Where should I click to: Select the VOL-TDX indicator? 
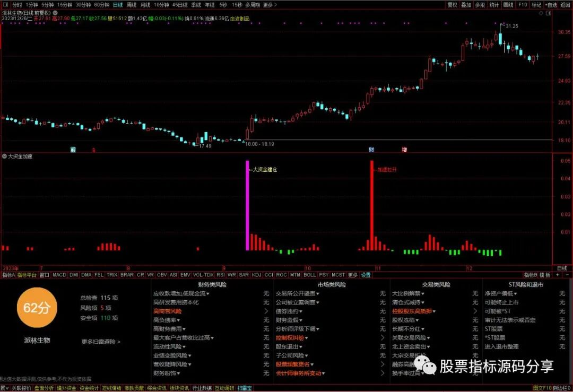coord(203,275)
